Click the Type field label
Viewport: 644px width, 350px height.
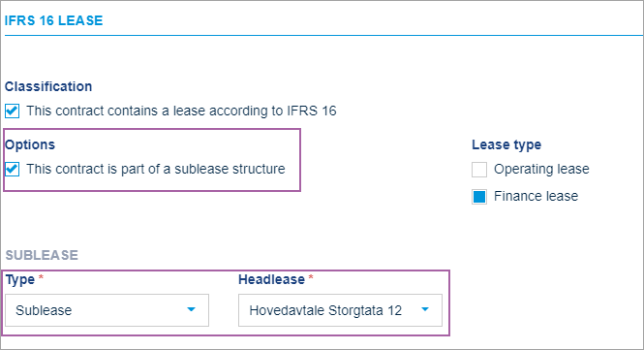pyautogui.click(x=20, y=280)
